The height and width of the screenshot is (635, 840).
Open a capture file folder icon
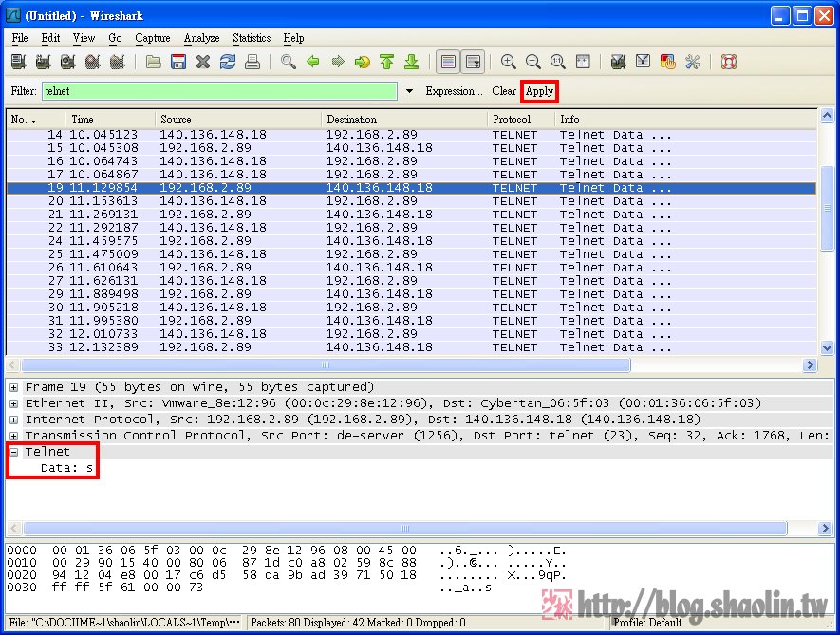tap(154, 62)
